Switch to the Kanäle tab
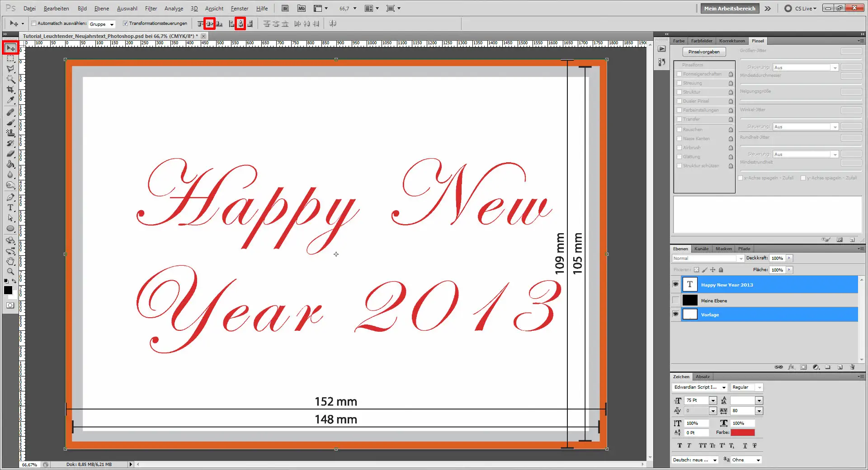 pos(701,249)
